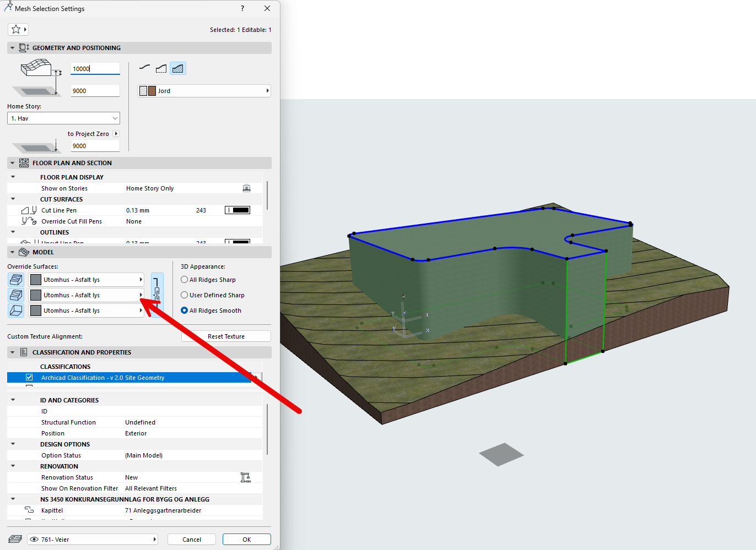Image resolution: width=756 pixels, height=550 pixels.
Task: Open first Utomhus - Asfalt lys surface dropdown
Action: tap(87, 280)
